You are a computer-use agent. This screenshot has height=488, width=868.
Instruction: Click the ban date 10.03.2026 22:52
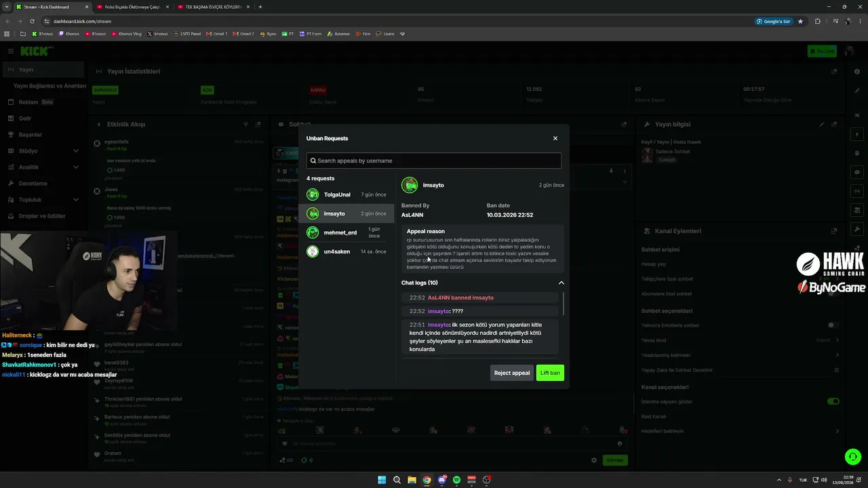click(x=510, y=215)
